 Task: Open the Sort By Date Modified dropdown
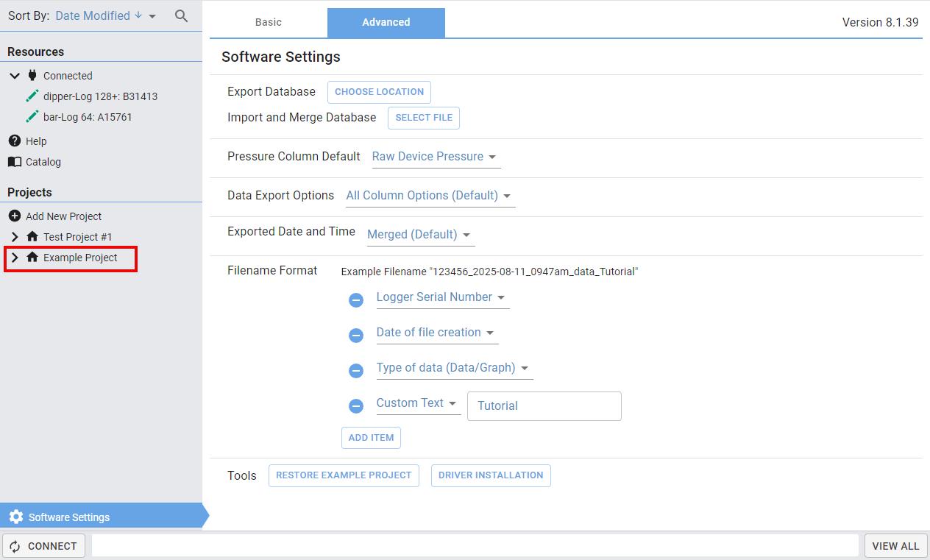[106, 15]
